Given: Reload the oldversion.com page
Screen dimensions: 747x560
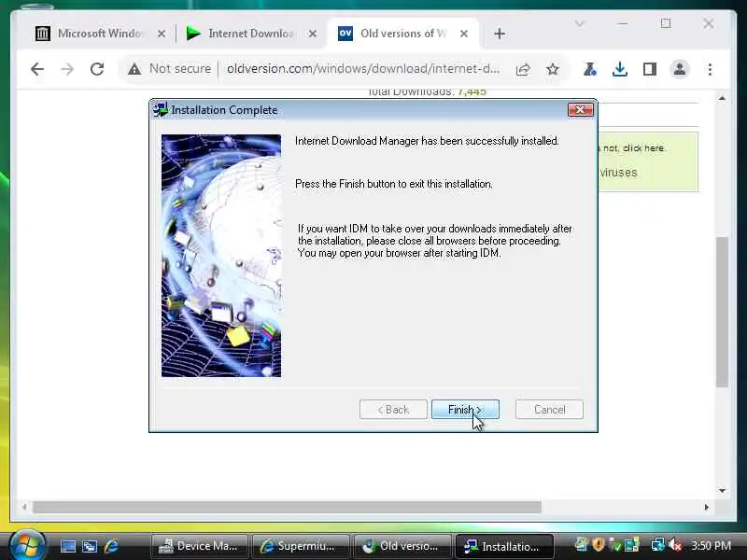Looking at the screenshot, I should click(x=97, y=69).
